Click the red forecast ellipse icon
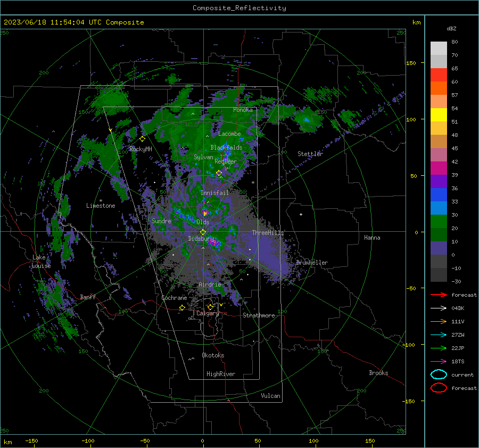The height and width of the screenshot is (448, 479). pyautogui.click(x=439, y=388)
